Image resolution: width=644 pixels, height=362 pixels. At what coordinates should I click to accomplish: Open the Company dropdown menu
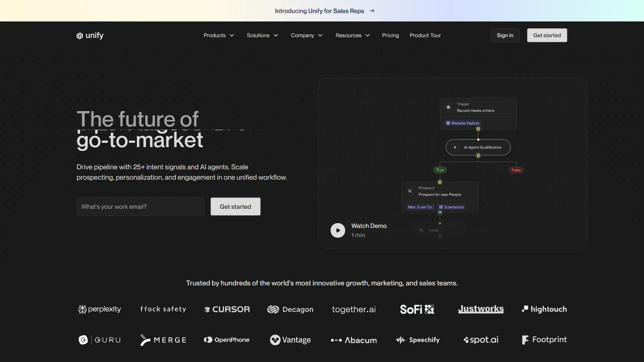point(307,35)
